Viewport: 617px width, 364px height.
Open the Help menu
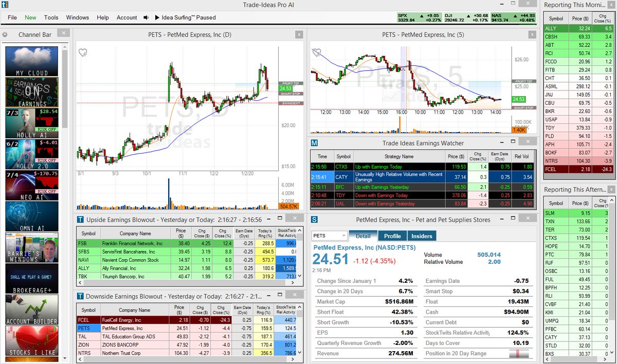[103, 17]
